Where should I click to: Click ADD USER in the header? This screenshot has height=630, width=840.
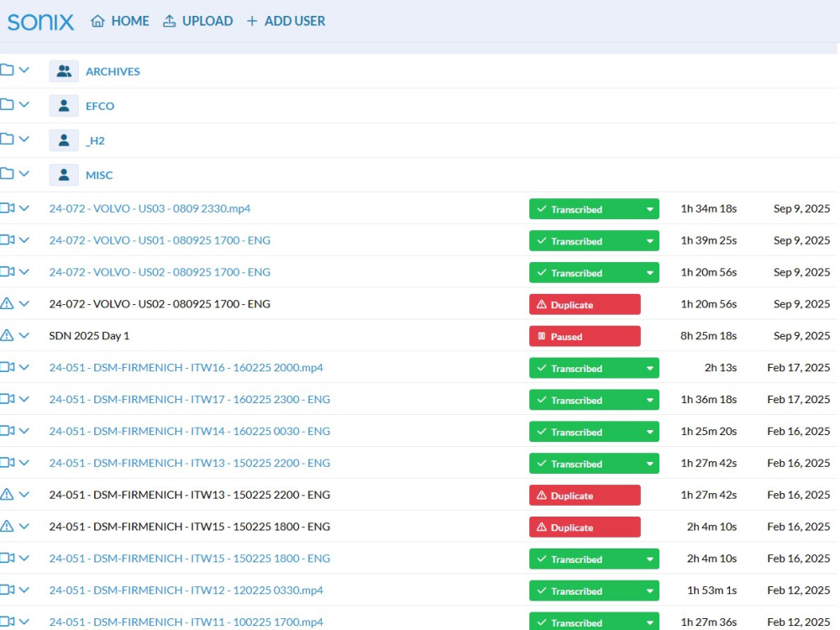click(286, 21)
